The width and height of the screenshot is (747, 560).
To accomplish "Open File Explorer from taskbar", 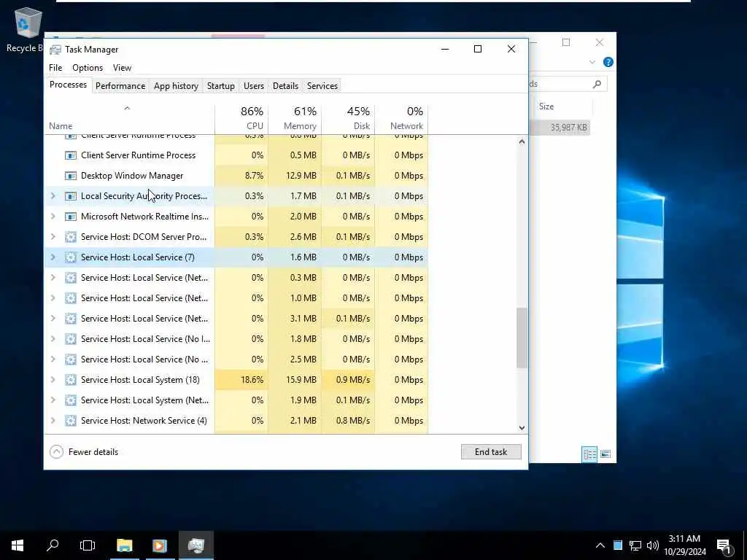I will point(124,545).
